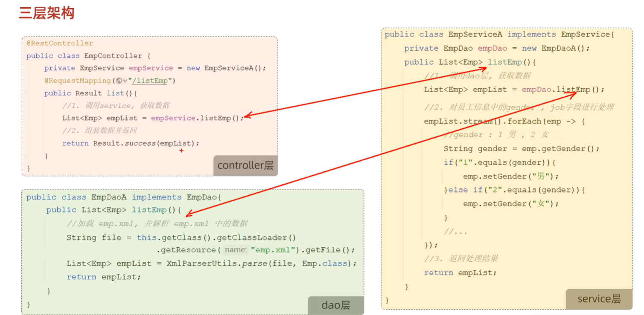Click the red plus marker under empList

pos(181,150)
